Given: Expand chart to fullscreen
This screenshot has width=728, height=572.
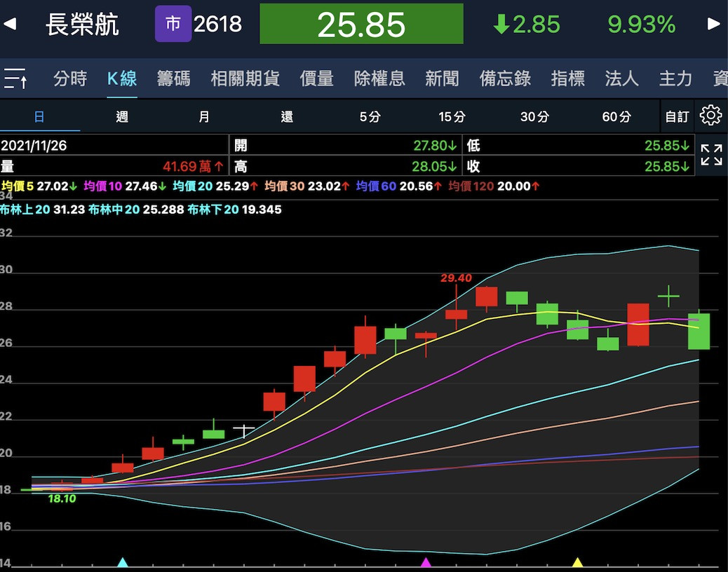Looking at the screenshot, I should click(711, 155).
